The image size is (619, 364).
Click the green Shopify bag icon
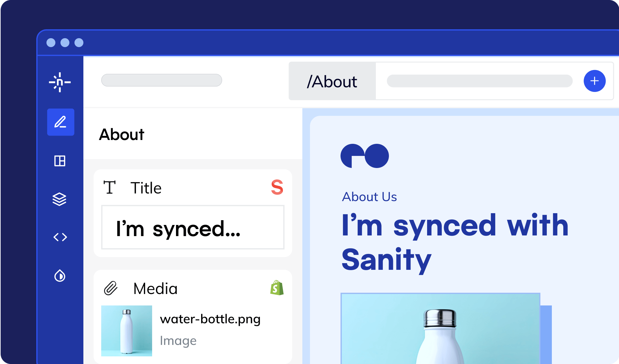coord(277,288)
